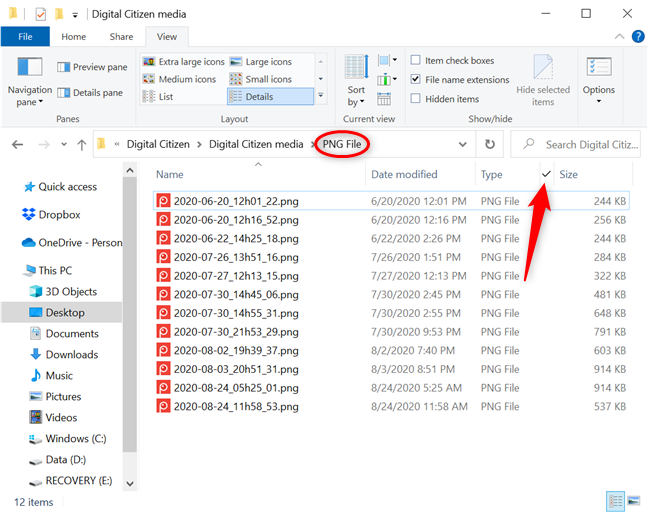The height and width of the screenshot is (512, 648).
Task: Open the Type column filter checkmark dropdown
Action: click(x=546, y=174)
